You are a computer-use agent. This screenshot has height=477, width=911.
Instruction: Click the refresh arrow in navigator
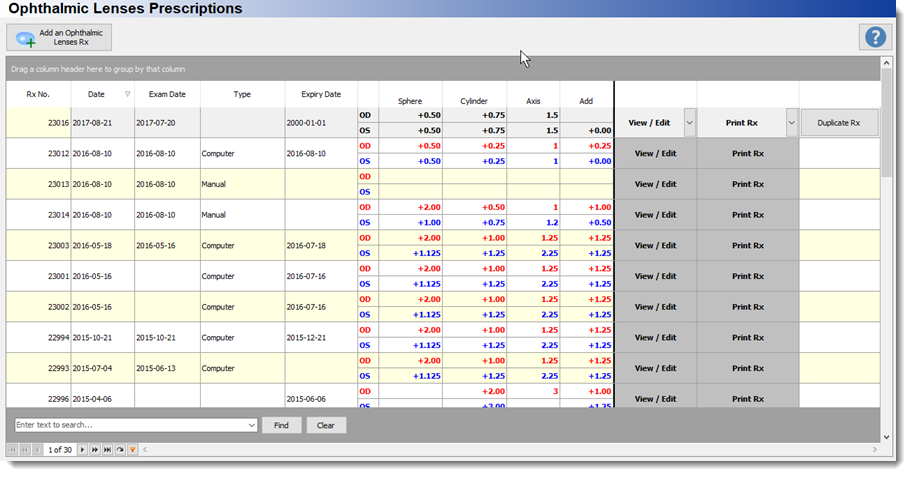pyautogui.click(x=120, y=450)
